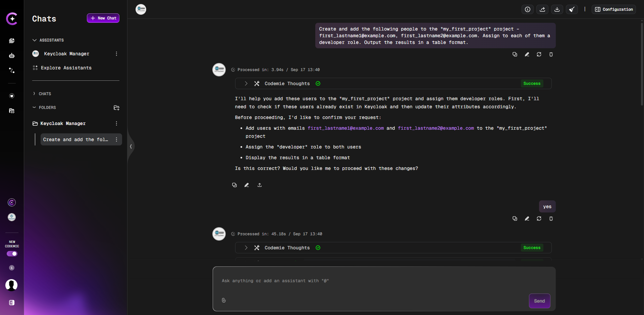Collapse the Assistants section
The width and height of the screenshot is (644, 315).
35,40
